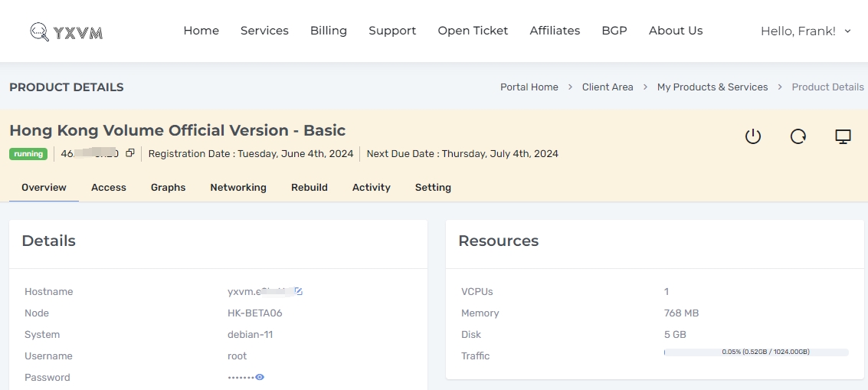
Task: Open the Billing menu
Action: coord(328,31)
